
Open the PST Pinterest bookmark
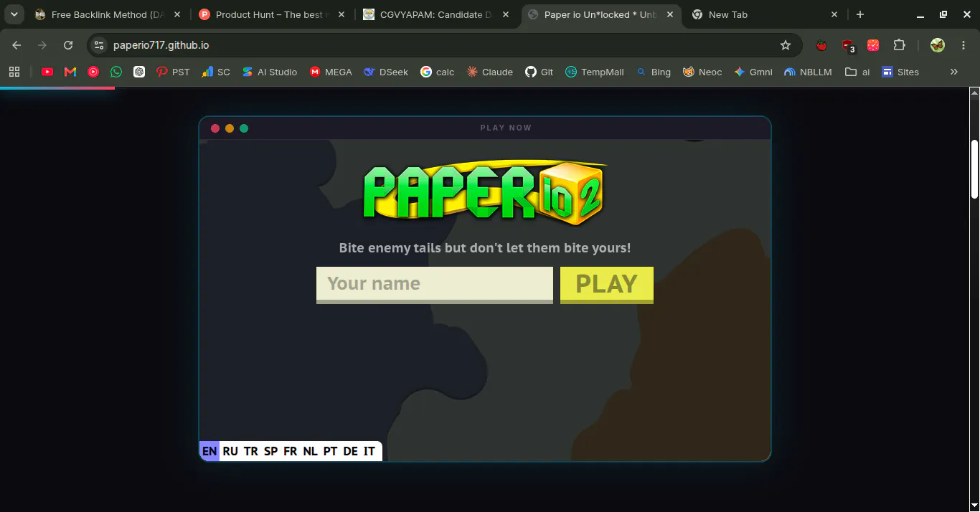pos(173,72)
